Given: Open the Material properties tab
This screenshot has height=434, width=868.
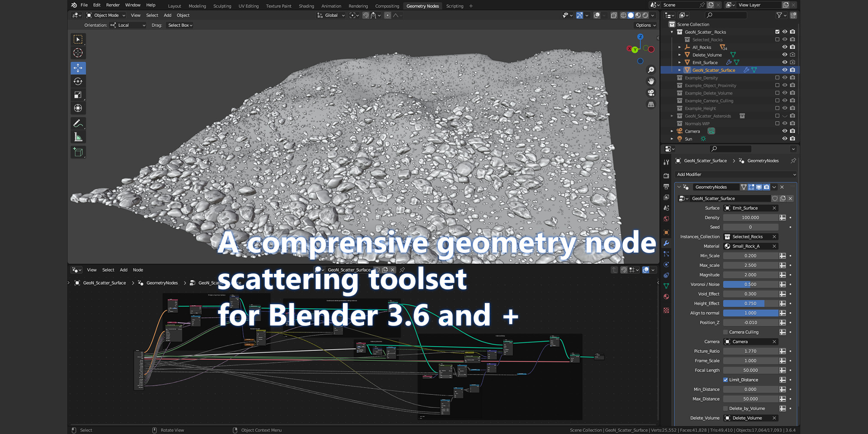Looking at the screenshot, I should (666, 297).
